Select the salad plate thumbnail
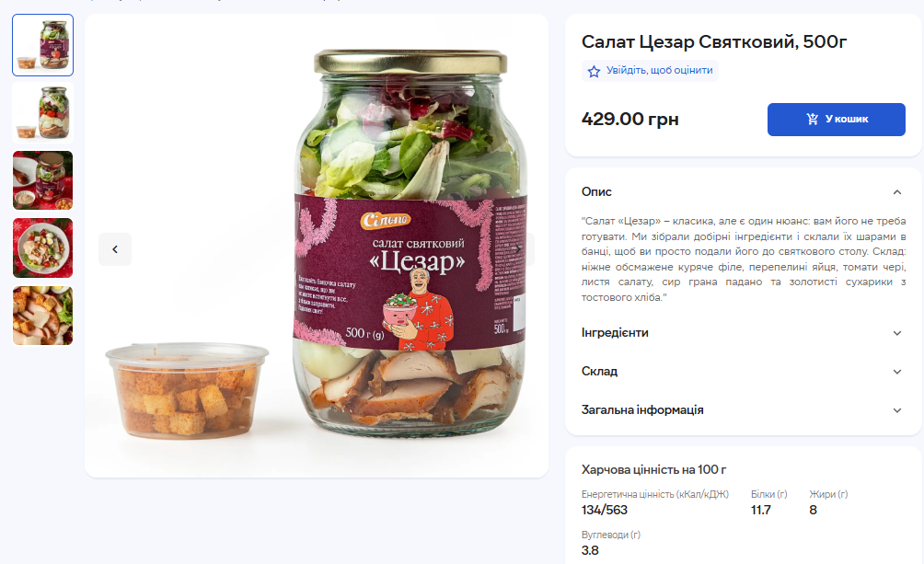924x564 pixels. point(43,248)
